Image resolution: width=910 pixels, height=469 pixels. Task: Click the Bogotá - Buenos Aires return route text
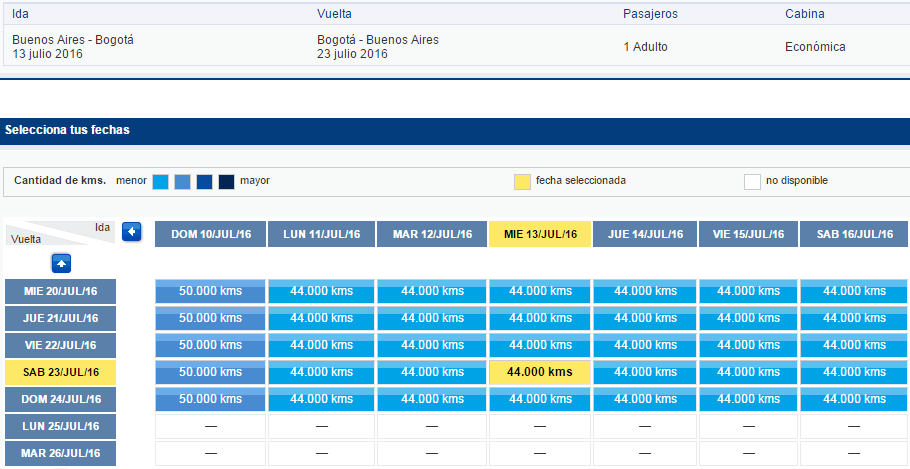click(378, 40)
